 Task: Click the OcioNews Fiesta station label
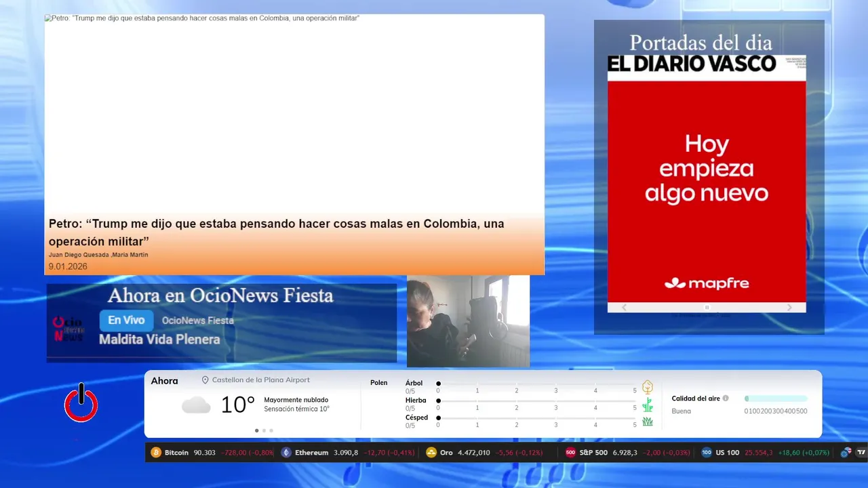click(198, 321)
